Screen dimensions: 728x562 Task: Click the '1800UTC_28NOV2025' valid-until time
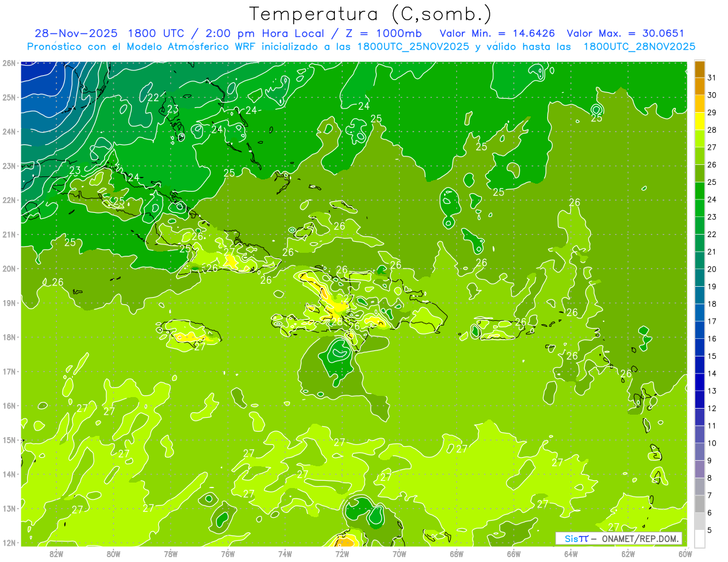pos(639,47)
